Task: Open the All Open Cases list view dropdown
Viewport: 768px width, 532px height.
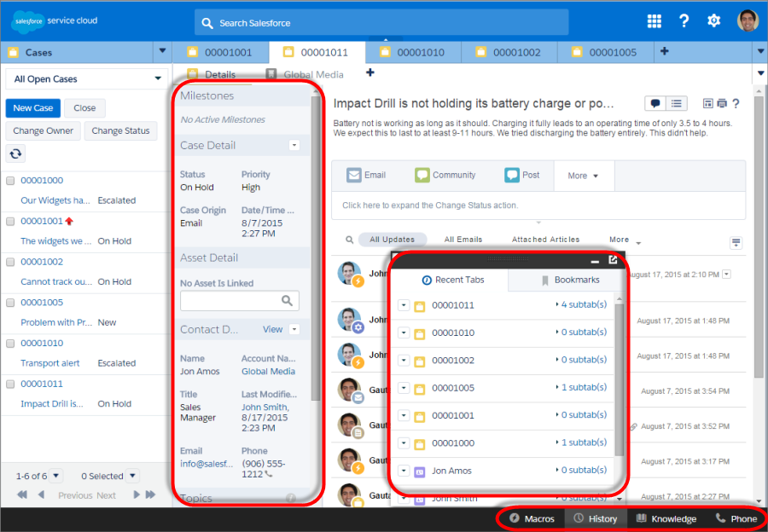Action: coord(86,78)
